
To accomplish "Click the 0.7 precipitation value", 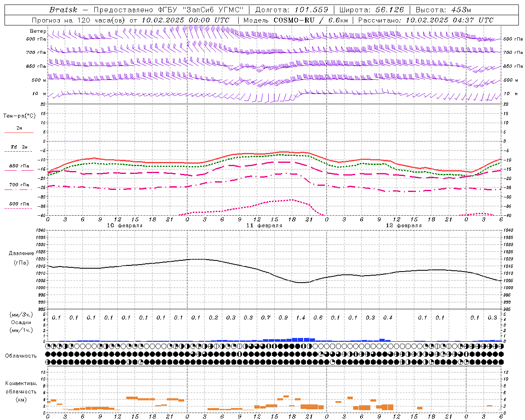I will 266,317.
